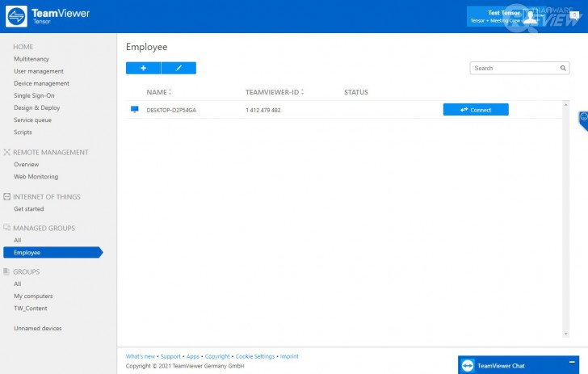Click the plus add device button
588x374 pixels.
[143, 68]
